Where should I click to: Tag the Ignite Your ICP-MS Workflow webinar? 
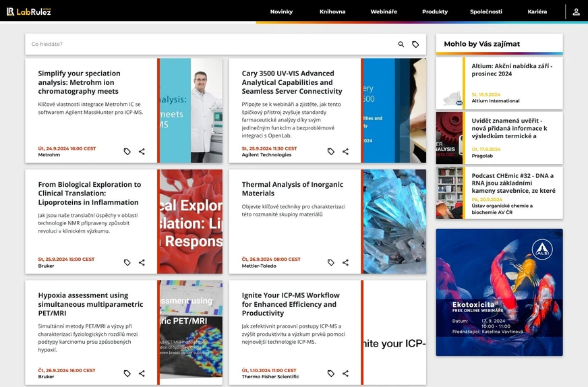(330, 374)
